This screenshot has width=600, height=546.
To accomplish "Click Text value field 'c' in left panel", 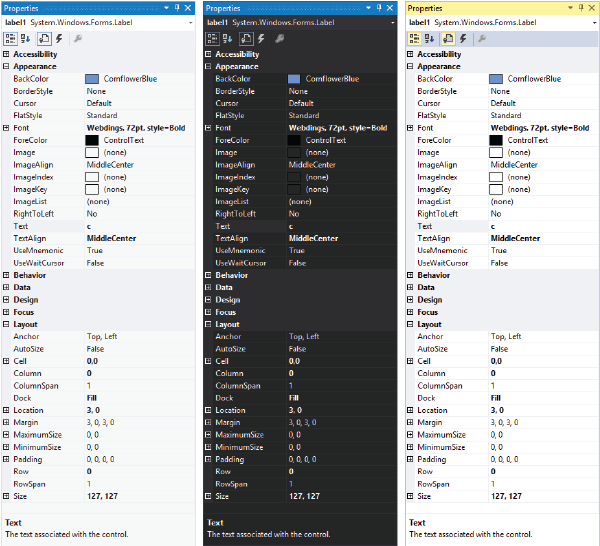I will click(x=139, y=226).
